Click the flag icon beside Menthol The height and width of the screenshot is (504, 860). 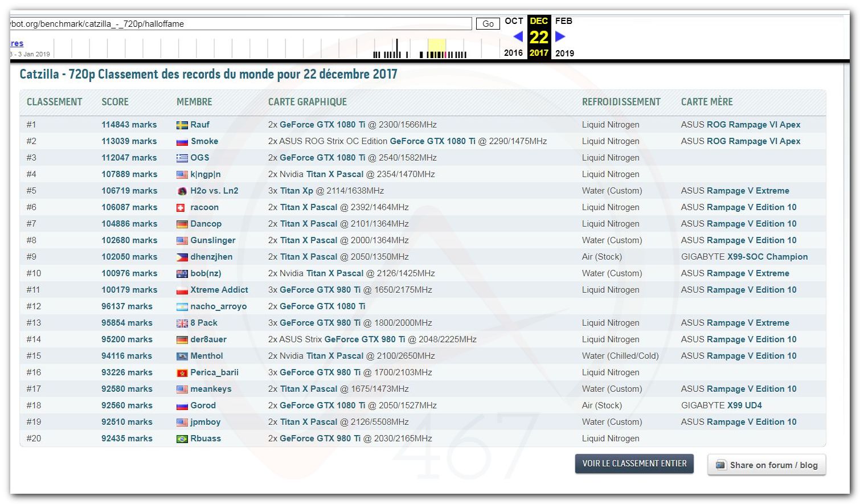tap(182, 357)
